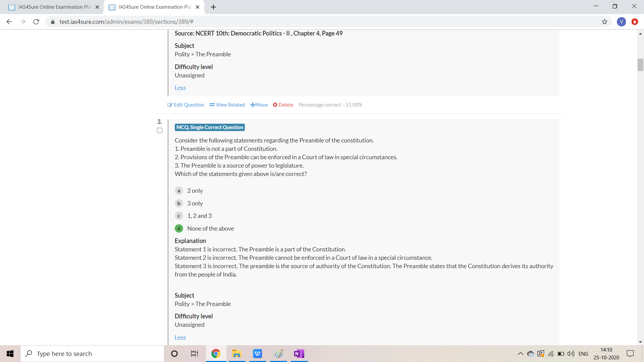Image resolution: width=644 pixels, height=362 pixels.
Task: Bookmark page with star icon
Action: tap(604, 22)
